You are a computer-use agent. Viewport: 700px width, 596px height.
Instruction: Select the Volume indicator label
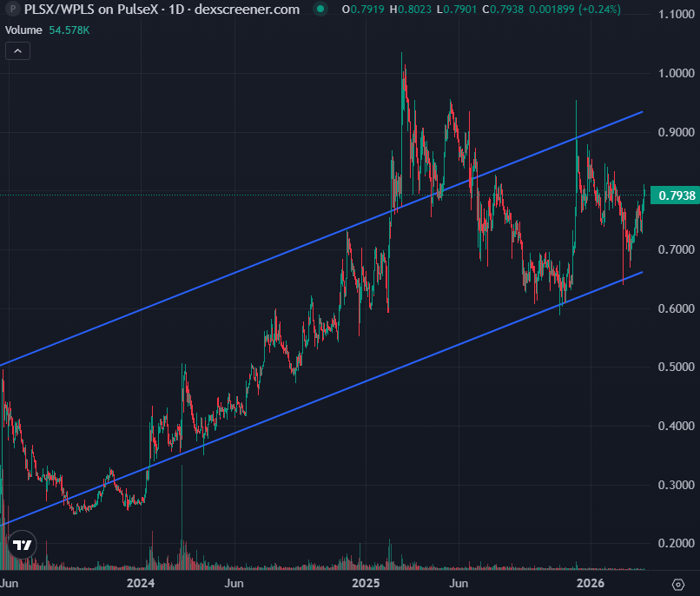pyautogui.click(x=23, y=30)
